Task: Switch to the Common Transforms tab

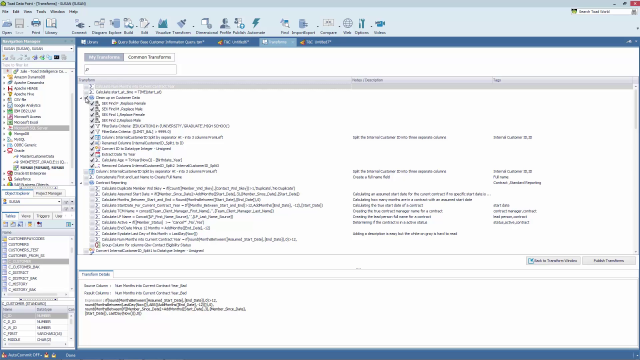Action: point(149,57)
